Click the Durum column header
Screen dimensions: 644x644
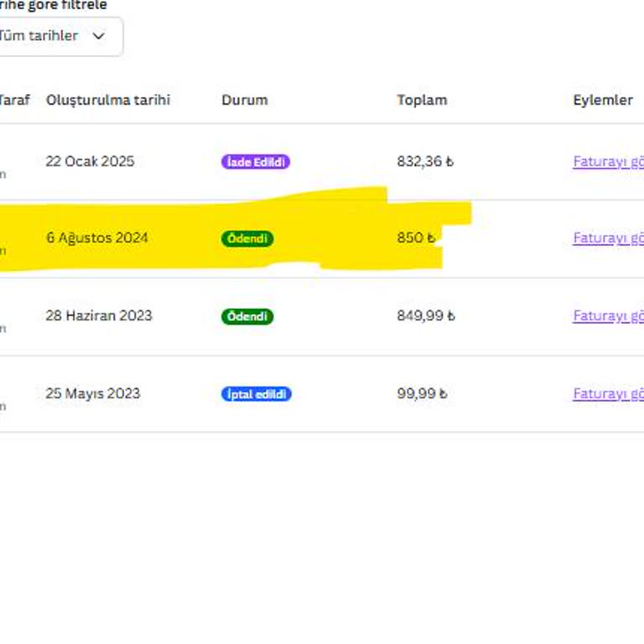pyautogui.click(x=245, y=100)
